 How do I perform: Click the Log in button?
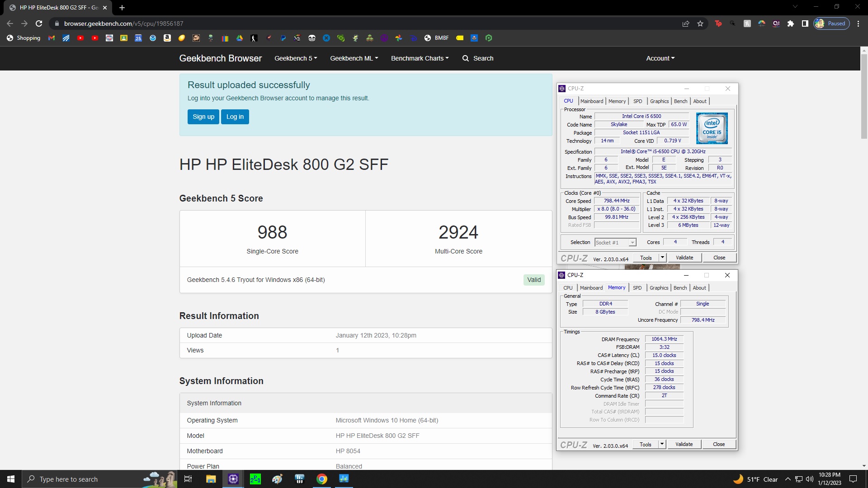pyautogui.click(x=235, y=117)
